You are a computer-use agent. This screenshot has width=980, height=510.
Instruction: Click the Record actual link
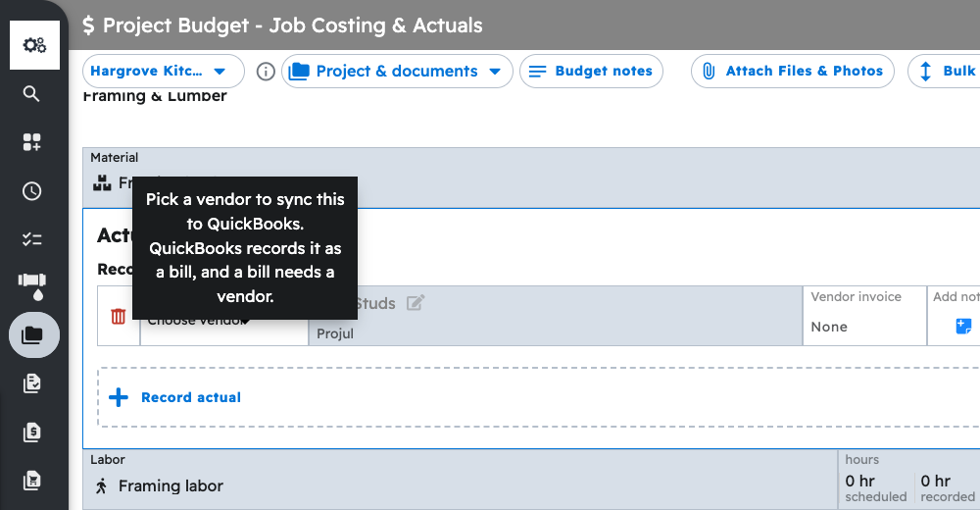click(191, 397)
